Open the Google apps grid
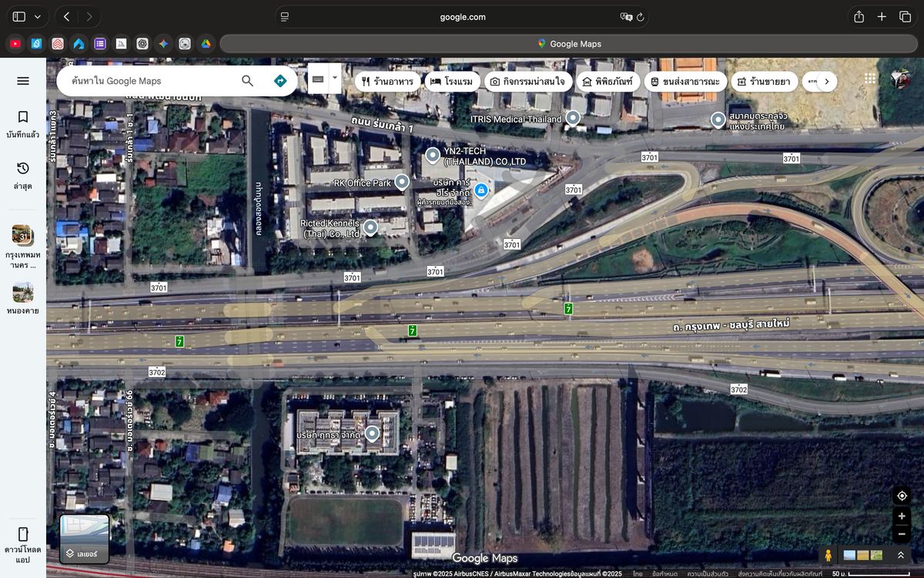Image resolution: width=924 pixels, height=578 pixels. pyautogui.click(x=870, y=79)
